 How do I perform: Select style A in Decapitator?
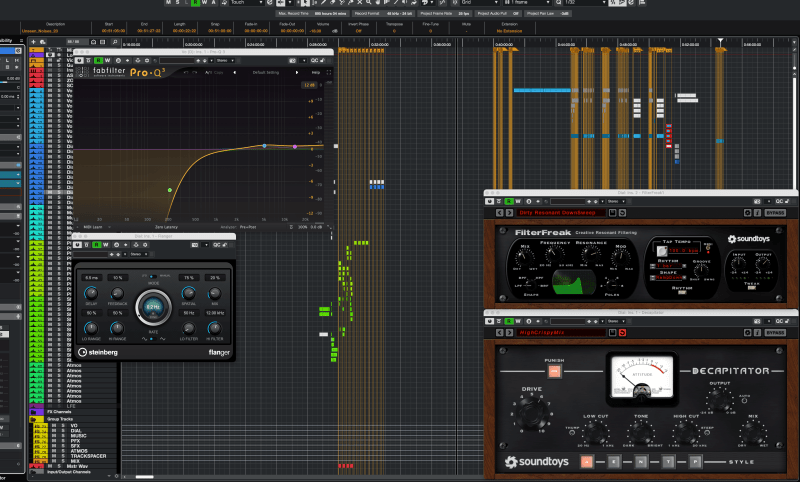586,462
